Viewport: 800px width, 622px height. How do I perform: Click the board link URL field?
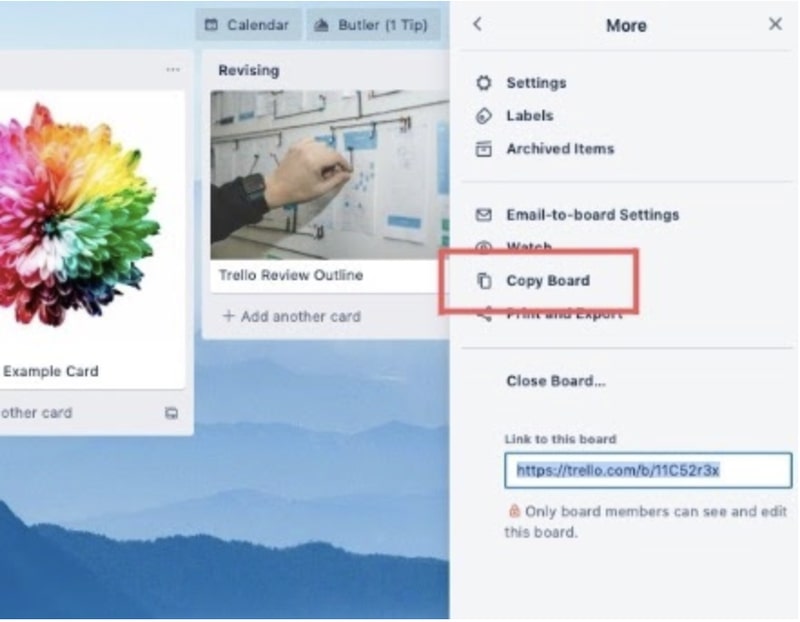pyautogui.click(x=648, y=470)
